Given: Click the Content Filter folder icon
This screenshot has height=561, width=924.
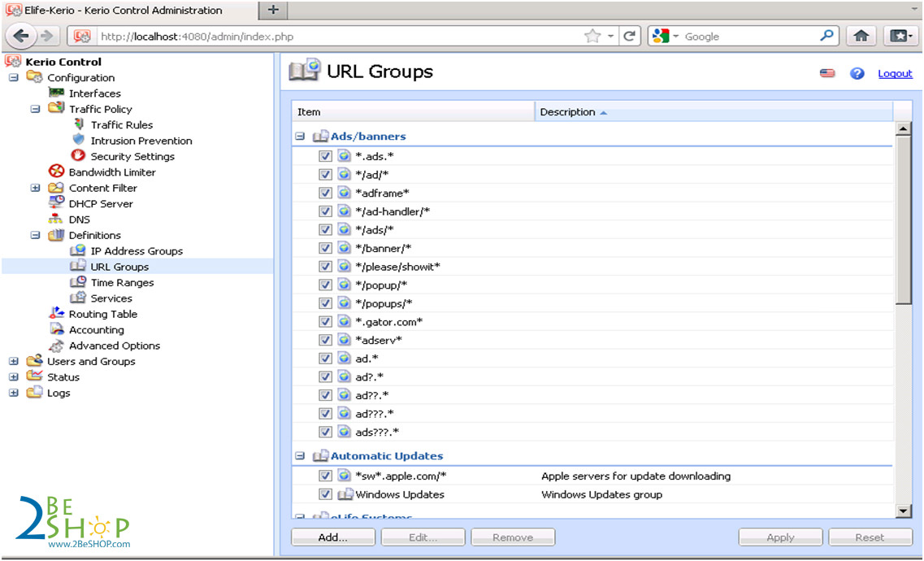Looking at the screenshot, I should click(56, 187).
